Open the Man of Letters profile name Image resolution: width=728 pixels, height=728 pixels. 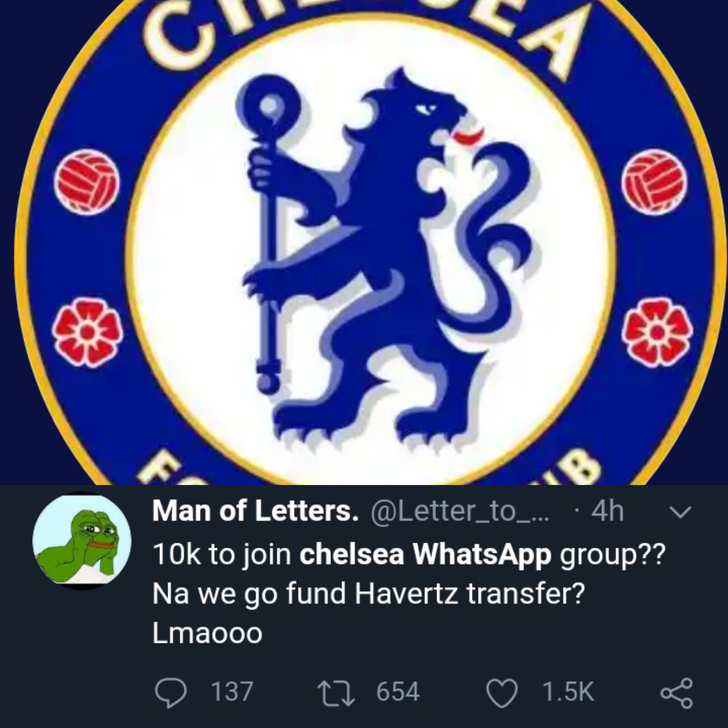(x=256, y=512)
